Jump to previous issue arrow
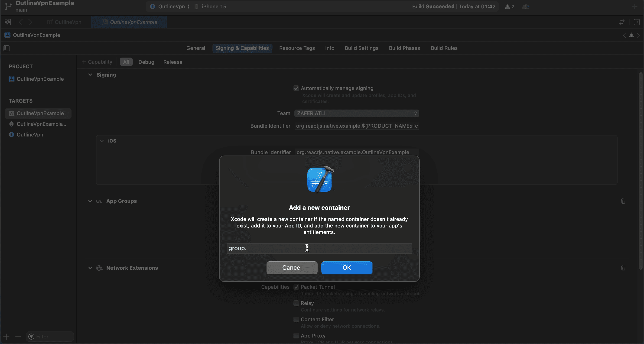Screen dimensions: 644x344 624,35
